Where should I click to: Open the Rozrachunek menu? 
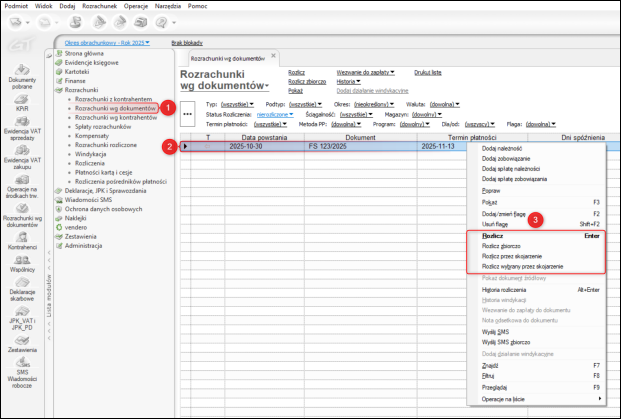[x=99, y=6]
